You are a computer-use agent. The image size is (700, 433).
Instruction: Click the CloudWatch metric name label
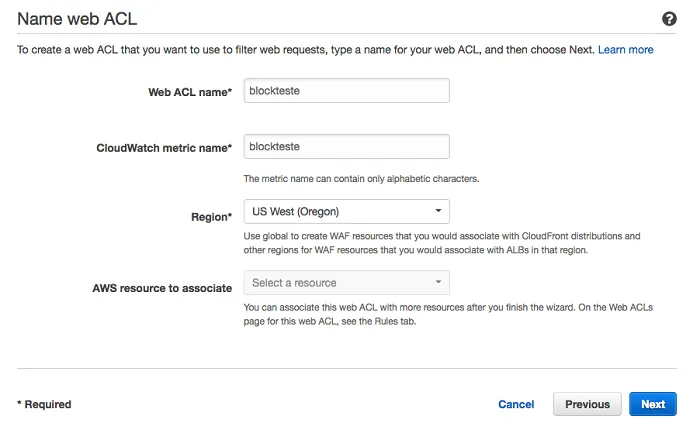click(x=164, y=147)
